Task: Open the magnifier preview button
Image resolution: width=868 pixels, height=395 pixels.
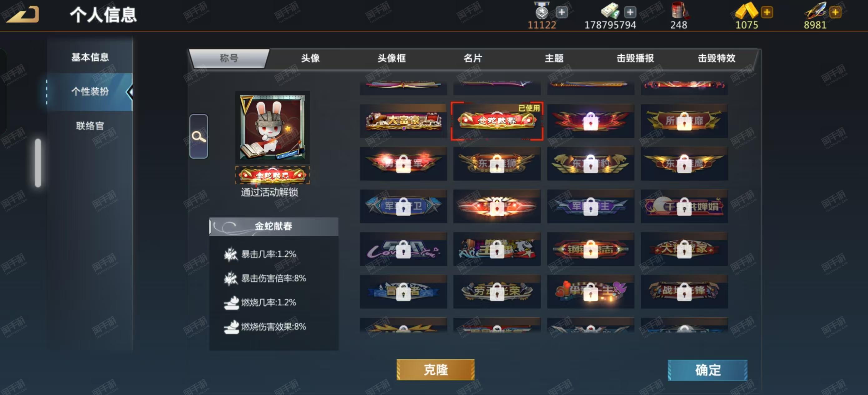Action: point(199,136)
